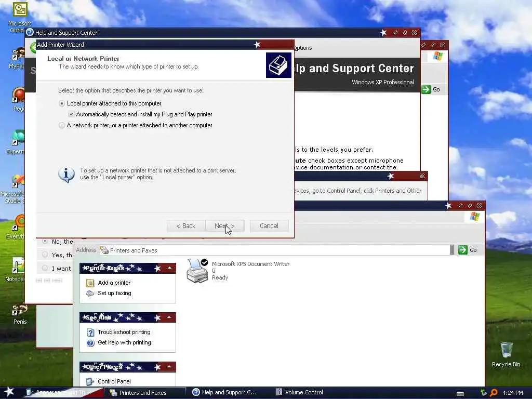Collapse the Other Places panel

click(x=169, y=366)
